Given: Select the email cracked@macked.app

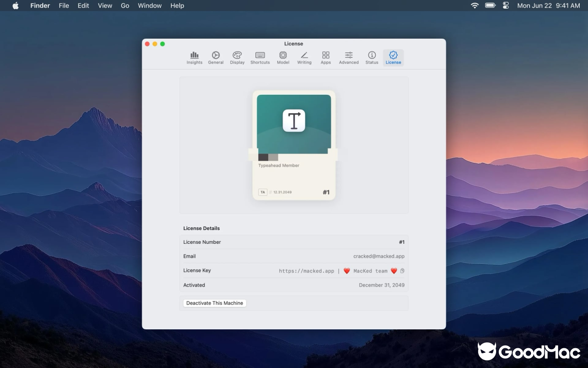Looking at the screenshot, I should 379,256.
